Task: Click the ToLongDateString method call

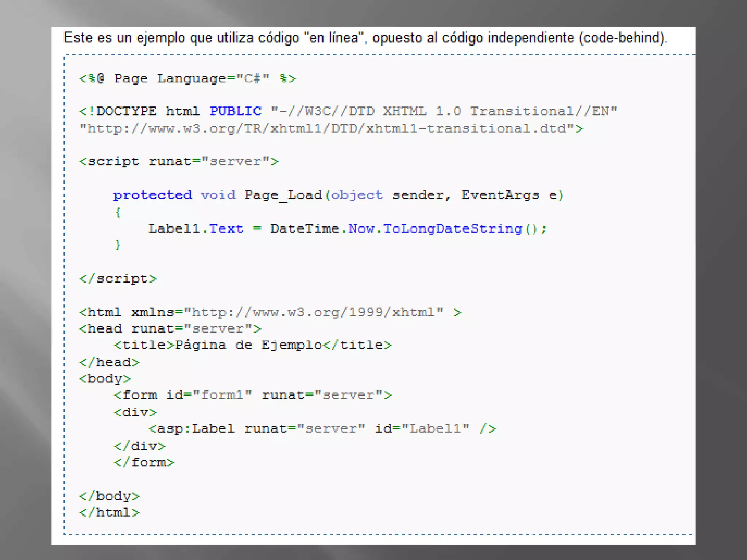Action: [453, 229]
